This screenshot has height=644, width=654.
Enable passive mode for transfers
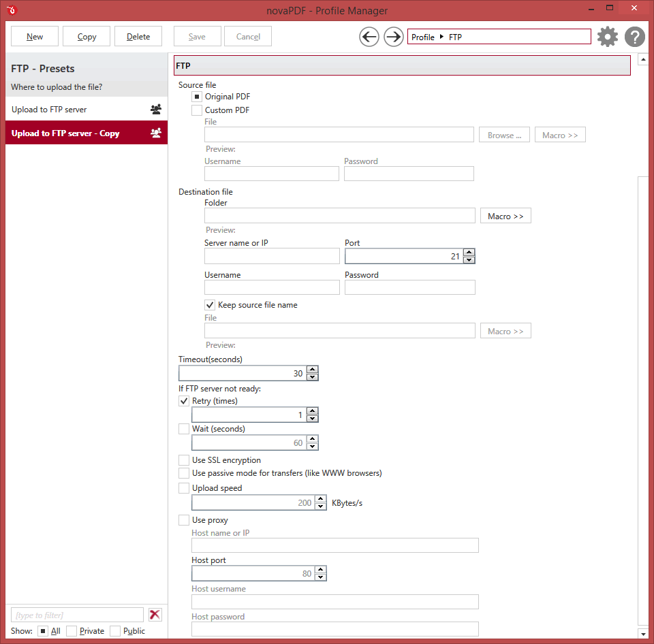184,473
